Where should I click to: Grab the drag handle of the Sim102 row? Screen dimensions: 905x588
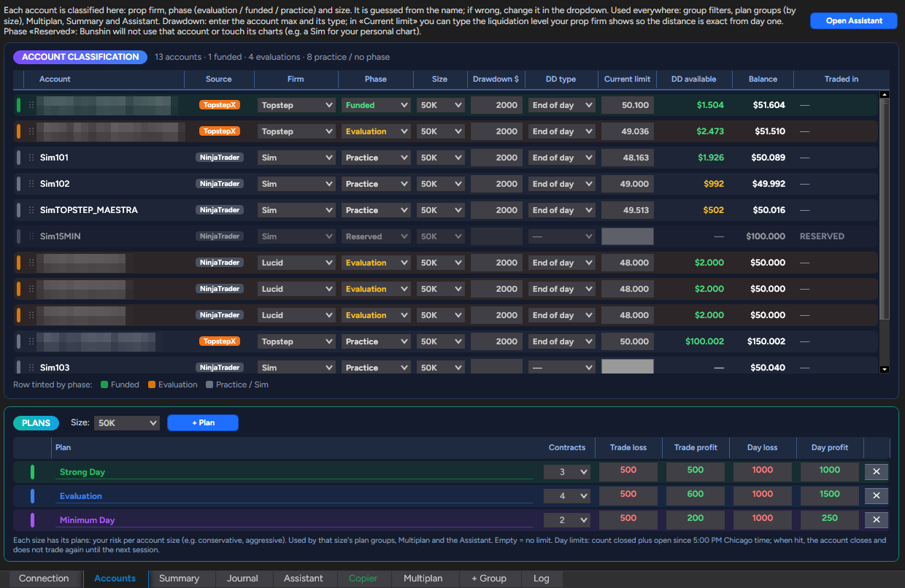point(31,184)
